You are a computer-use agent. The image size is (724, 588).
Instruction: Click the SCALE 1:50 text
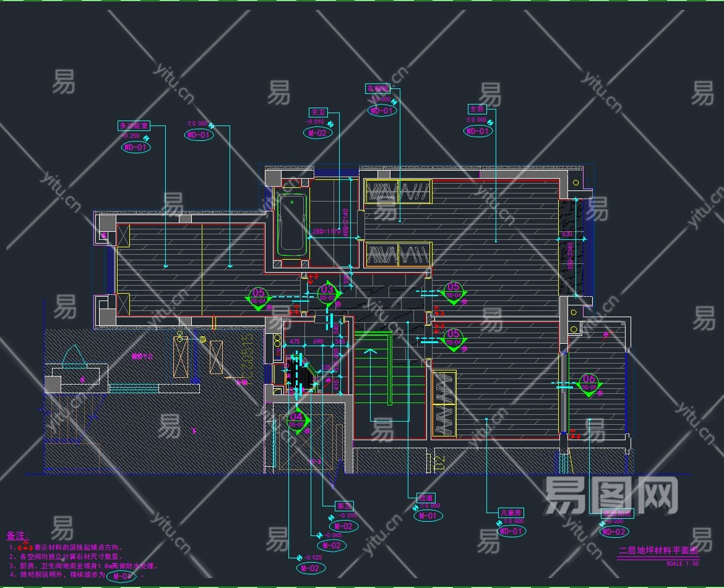click(683, 563)
